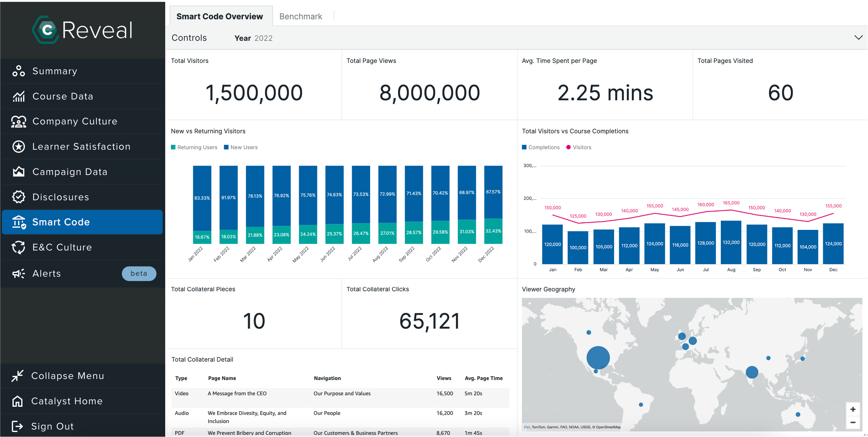Click the E&C Culture cycle icon
The width and height of the screenshot is (868, 437).
point(19,248)
